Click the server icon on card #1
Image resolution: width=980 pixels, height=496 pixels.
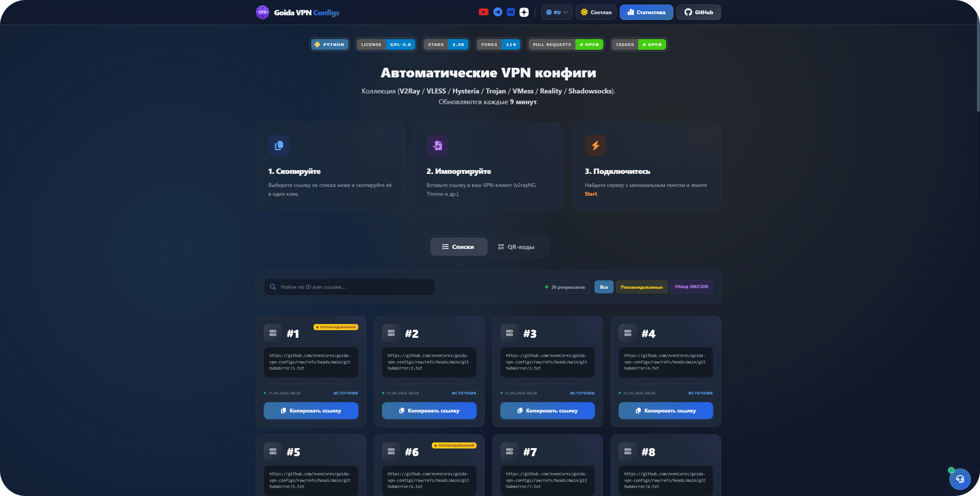click(273, 333)
